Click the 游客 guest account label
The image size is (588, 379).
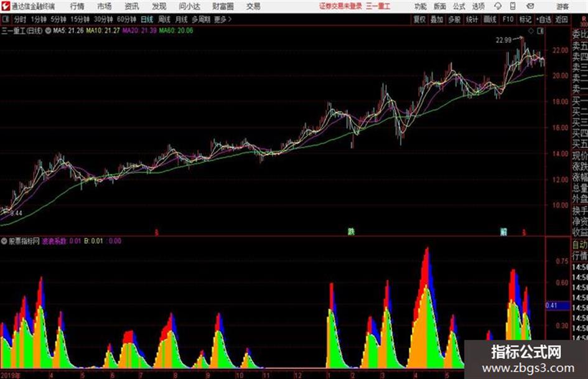[562, 6]
